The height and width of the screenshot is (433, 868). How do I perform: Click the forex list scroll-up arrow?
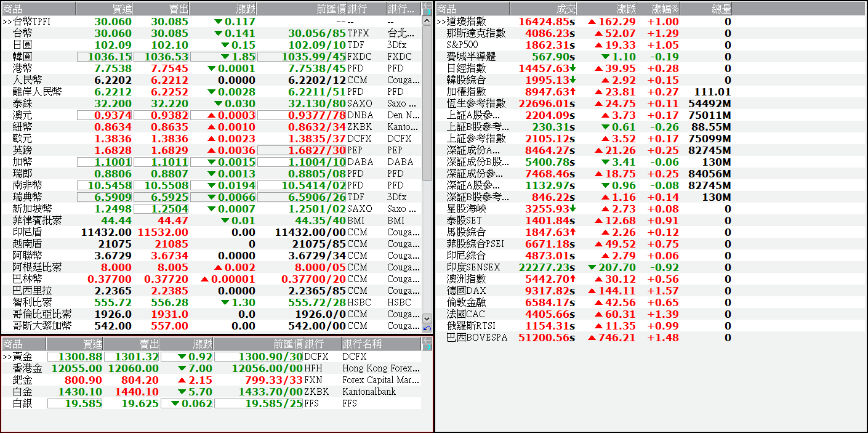coord(427,20)
